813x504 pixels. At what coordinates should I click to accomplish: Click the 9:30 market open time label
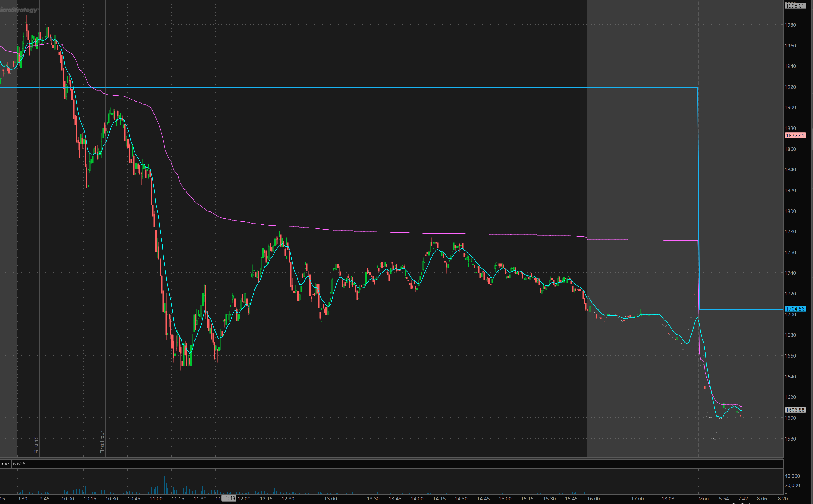22,499
